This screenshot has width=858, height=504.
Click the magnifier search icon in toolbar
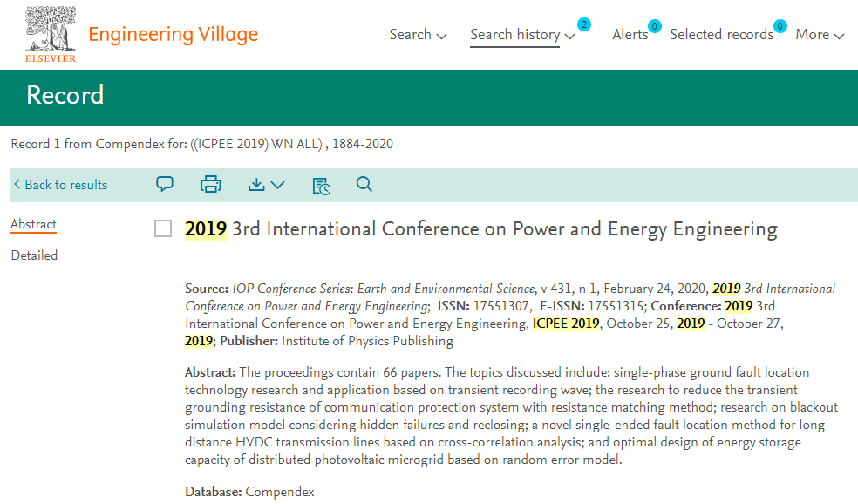[x=364, y=184]
